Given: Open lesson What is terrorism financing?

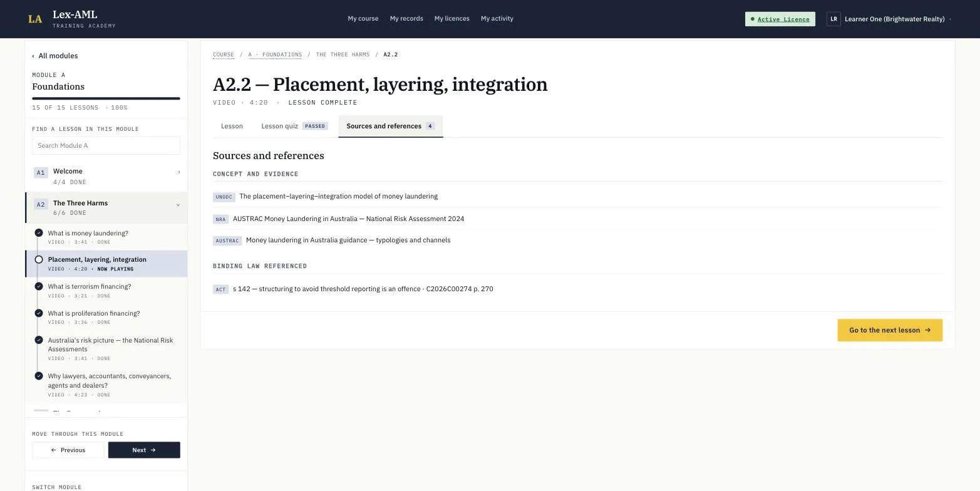Looking at the screenshot, I should 106,291.
